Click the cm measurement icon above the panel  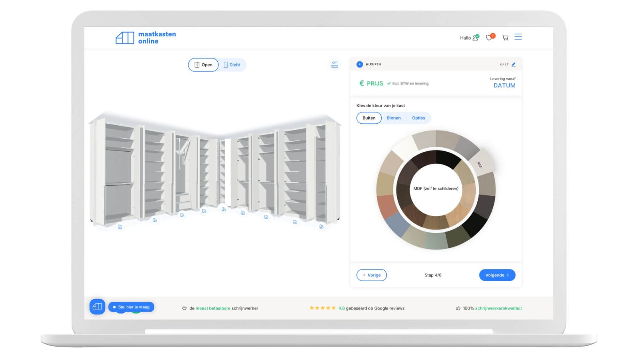click(334, 64)
